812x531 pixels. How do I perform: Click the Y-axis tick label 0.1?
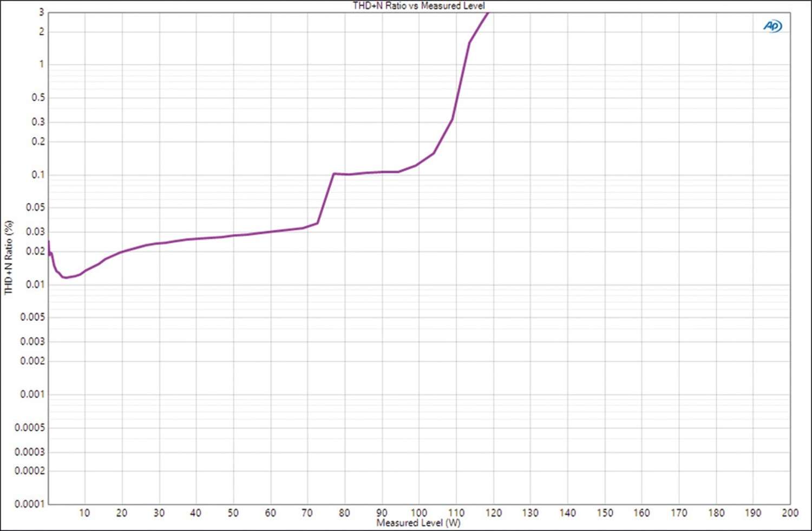click(38, 174)
